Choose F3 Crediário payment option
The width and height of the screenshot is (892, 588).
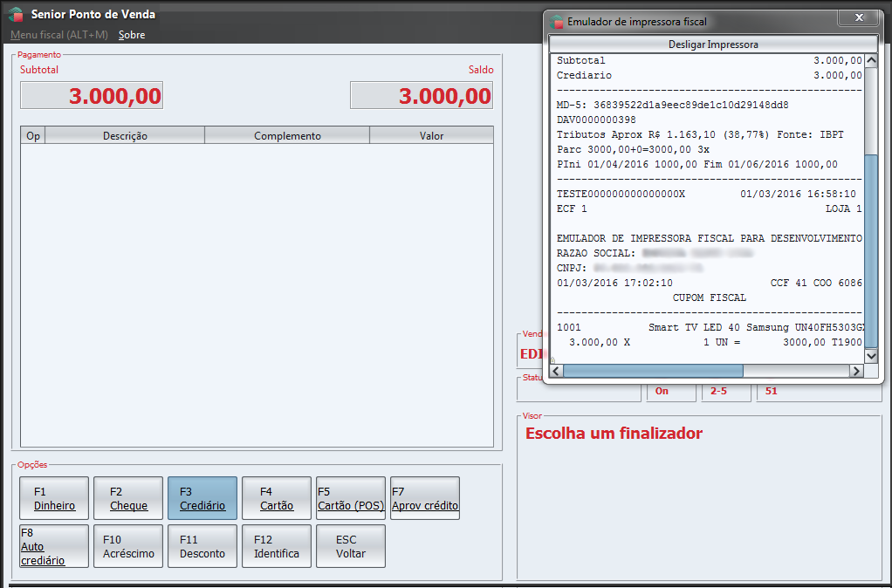click(x=202, y=498)
